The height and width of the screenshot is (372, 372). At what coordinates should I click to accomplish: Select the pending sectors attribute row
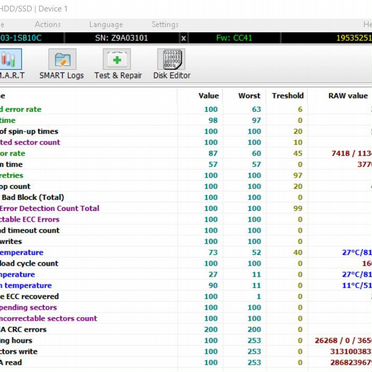tap(186, 307)
